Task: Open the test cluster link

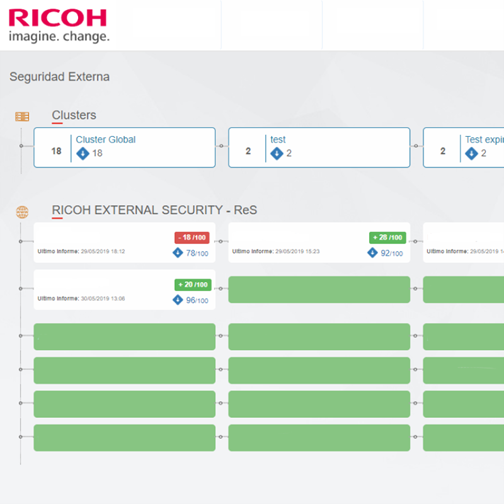Action: click(x=278, y=139)
